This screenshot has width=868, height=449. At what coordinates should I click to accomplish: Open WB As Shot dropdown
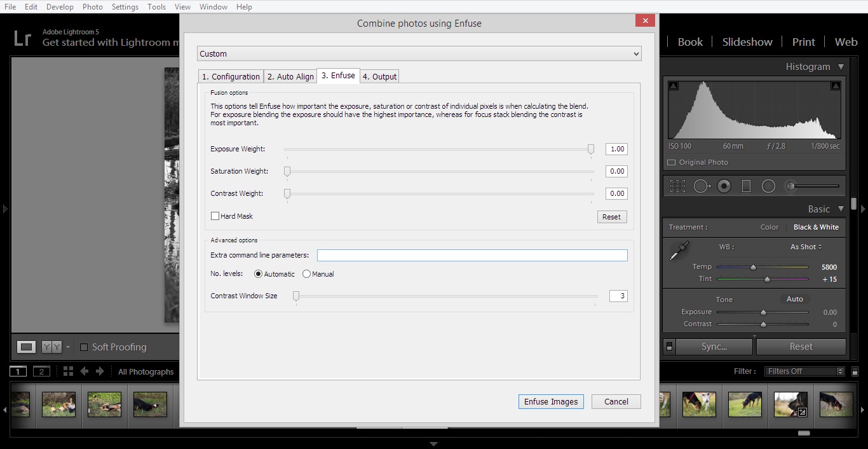(x=806, y=247)
